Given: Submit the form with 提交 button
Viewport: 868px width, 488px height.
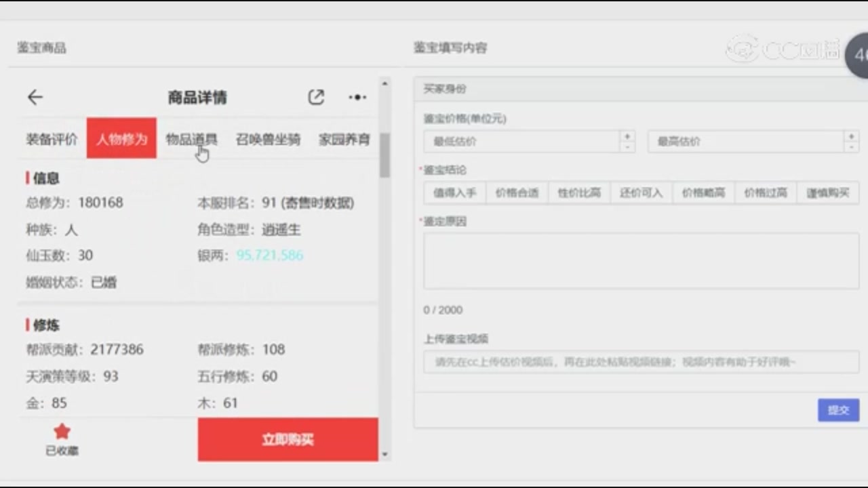Looking at the screenshot, I should (x=838, y=410).
